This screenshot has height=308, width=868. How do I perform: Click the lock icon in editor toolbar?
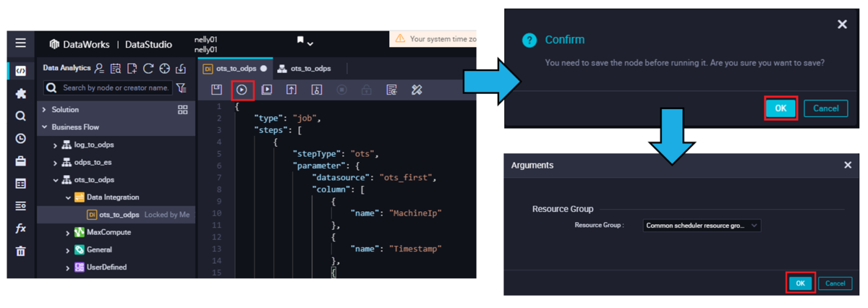pos(367,90)
